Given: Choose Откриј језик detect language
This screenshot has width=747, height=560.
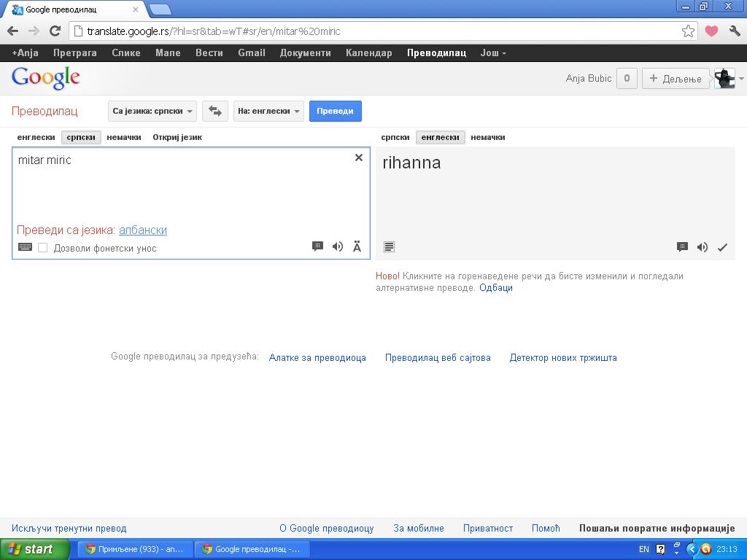Looking at the screenshot, I should click(177, 137).
